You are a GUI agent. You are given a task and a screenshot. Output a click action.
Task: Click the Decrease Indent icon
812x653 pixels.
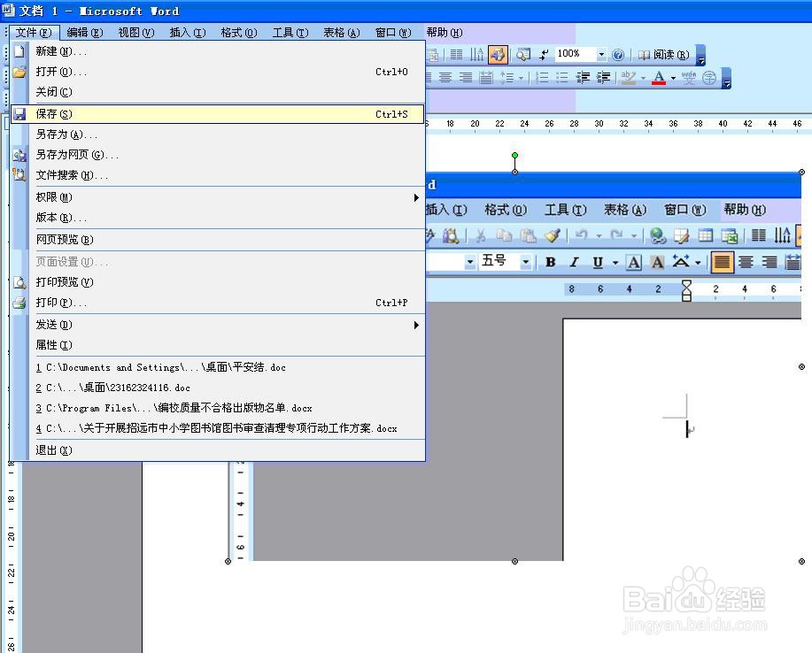click(584, 78)
